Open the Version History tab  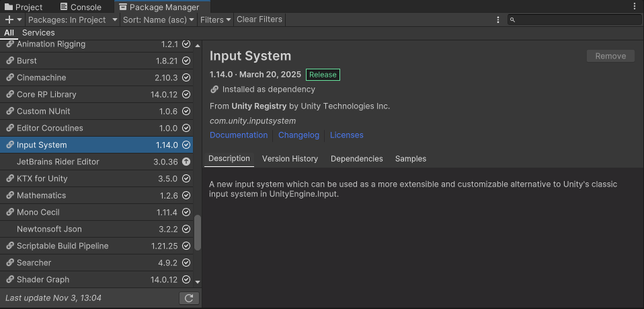pyautogui.click(x=290, y=159)
